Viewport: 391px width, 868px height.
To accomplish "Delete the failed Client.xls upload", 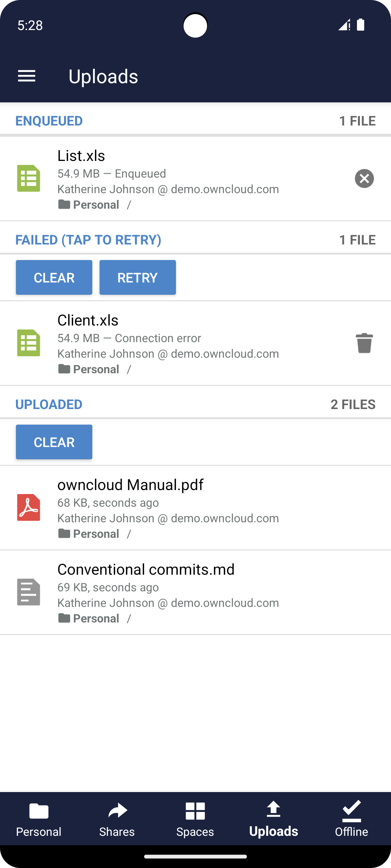I will [x=364, y=343].
